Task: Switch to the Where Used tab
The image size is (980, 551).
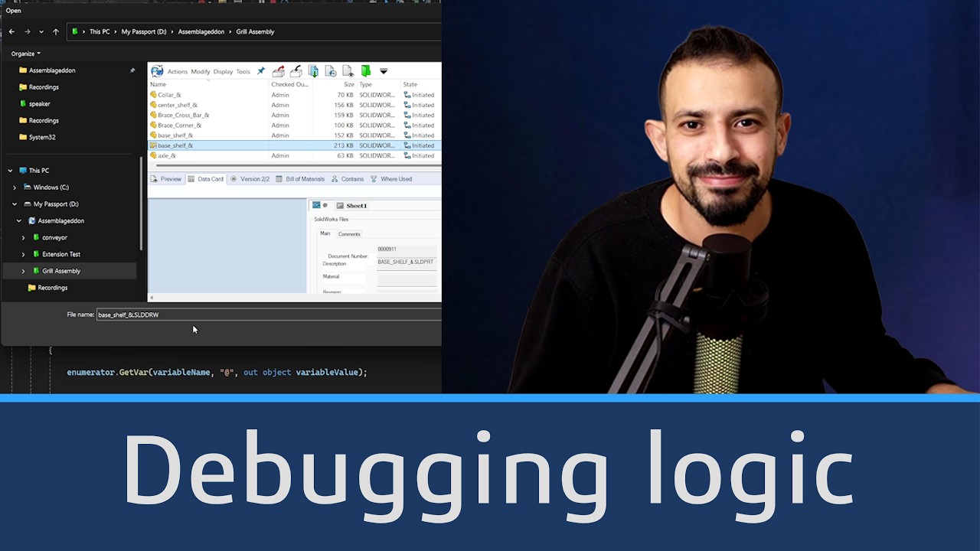Action: click(x=391, y=179)
